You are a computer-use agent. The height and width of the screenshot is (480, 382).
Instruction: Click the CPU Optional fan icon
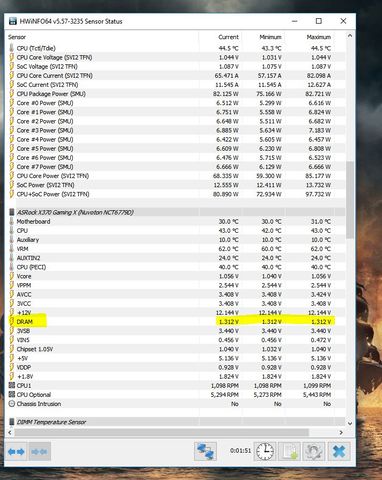(12, 394)
